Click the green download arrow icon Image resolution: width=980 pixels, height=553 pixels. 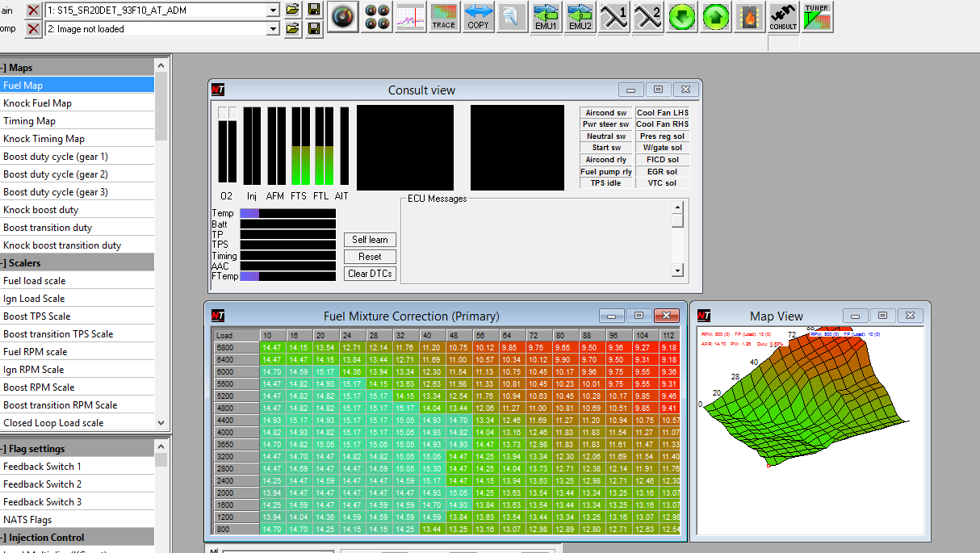point(682,16)
